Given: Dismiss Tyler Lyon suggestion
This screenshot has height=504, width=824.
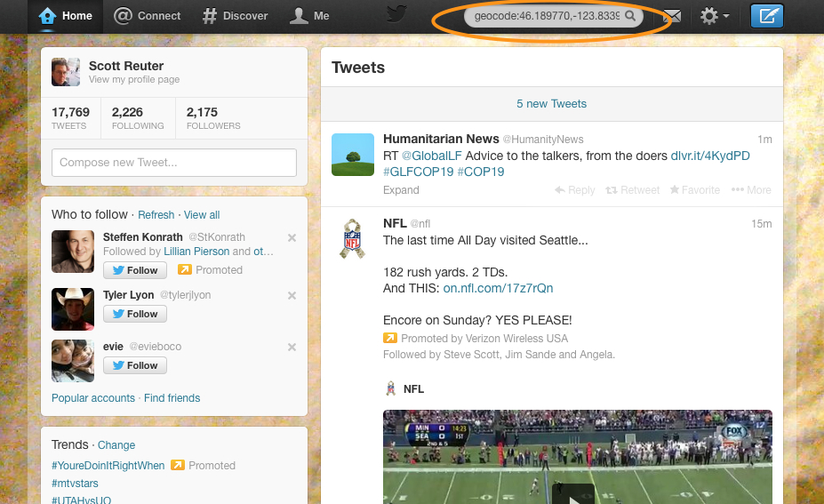Looking at the screenshot, I should [292, 295].
